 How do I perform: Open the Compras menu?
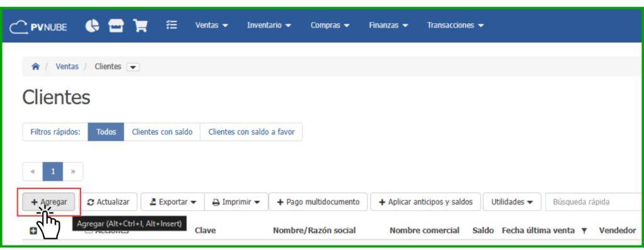point(330,25)
